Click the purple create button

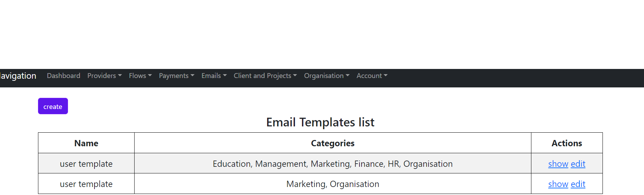click(x=53, y=106)
